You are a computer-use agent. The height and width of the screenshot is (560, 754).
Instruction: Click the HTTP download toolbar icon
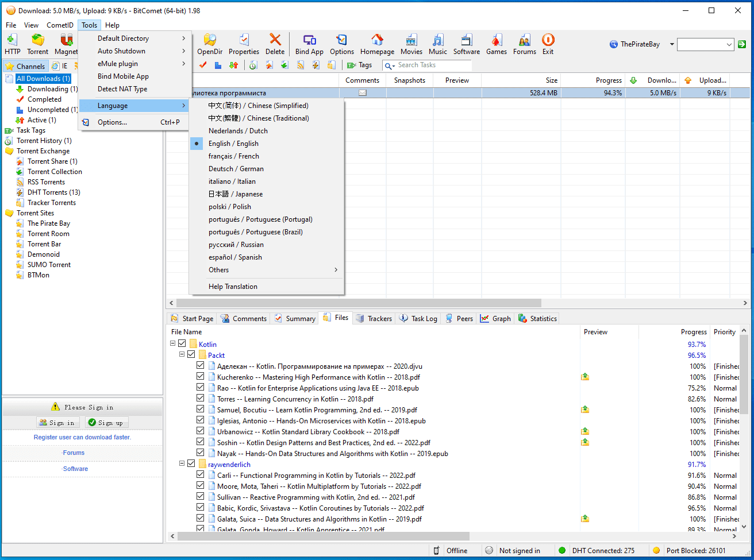(12, 44)
